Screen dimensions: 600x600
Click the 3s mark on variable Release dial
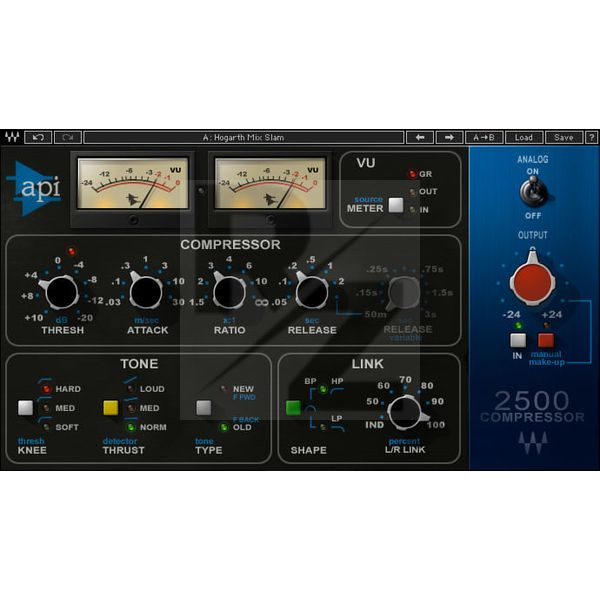(x=430, y=315)
